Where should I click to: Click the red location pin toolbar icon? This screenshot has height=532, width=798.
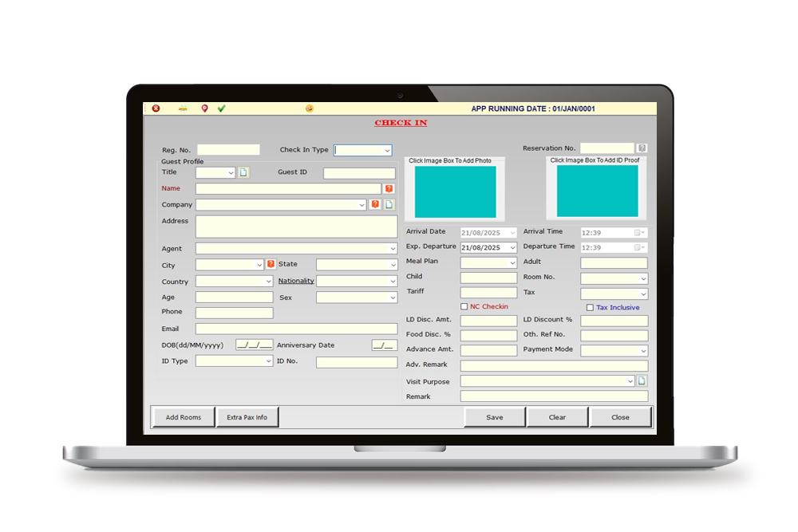[x=204, y=108]
